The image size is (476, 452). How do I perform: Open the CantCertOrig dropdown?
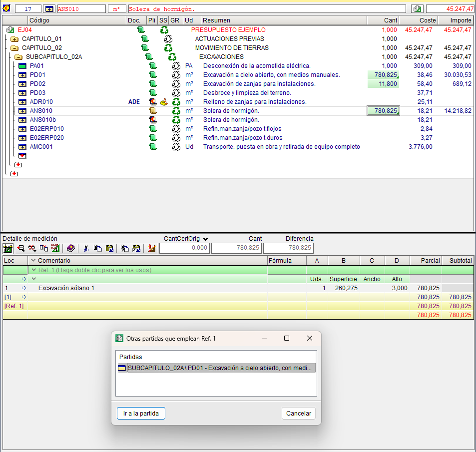[x=205, y=239]
